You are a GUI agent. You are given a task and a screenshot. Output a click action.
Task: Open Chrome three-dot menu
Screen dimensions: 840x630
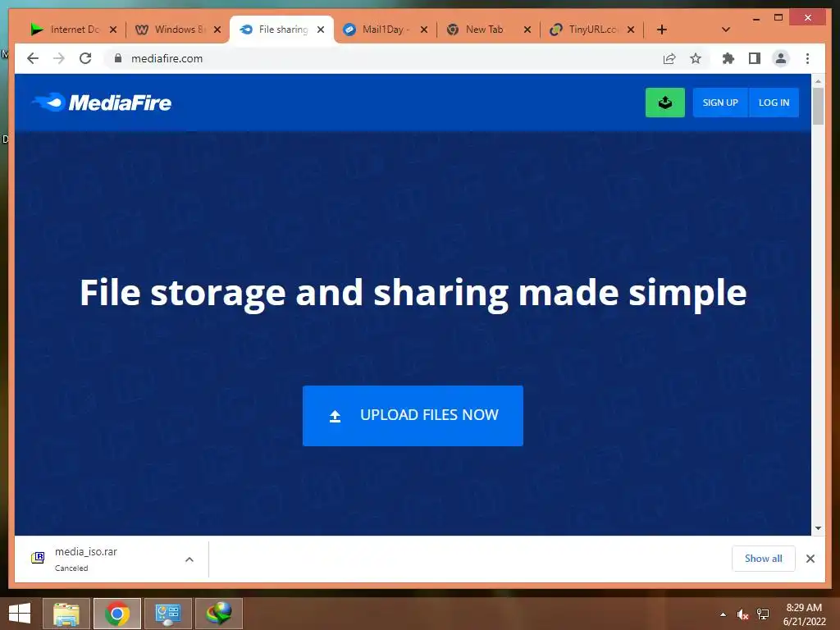click(807, 58)
